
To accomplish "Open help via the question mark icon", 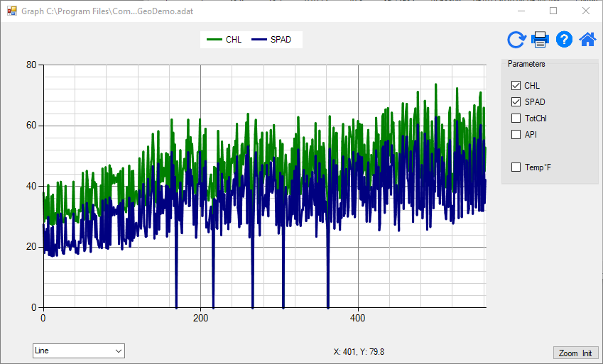I will [x=564, y=40].
